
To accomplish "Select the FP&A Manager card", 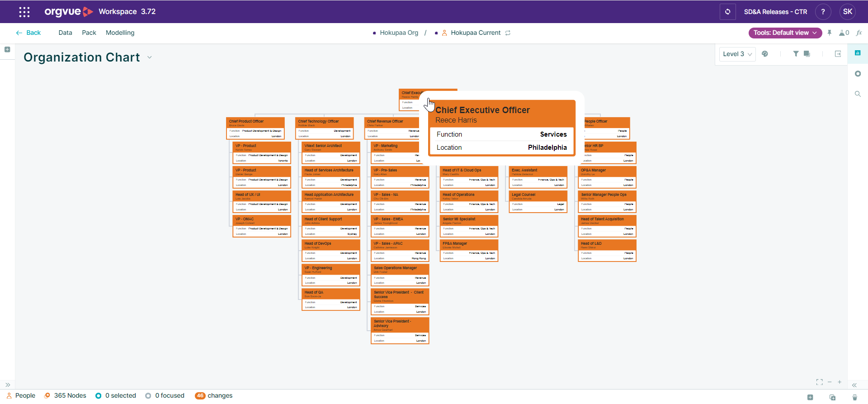I will pyautogui.click(x=469, y=250).
